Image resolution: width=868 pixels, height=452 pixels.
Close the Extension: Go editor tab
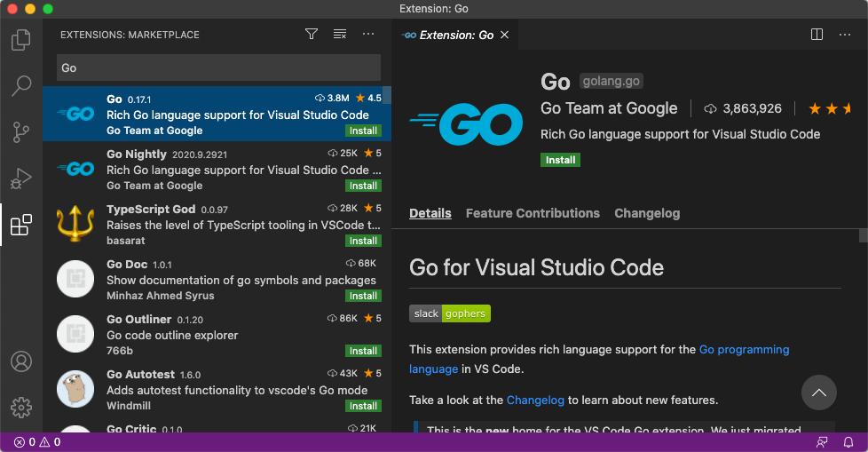click(505, 36)
